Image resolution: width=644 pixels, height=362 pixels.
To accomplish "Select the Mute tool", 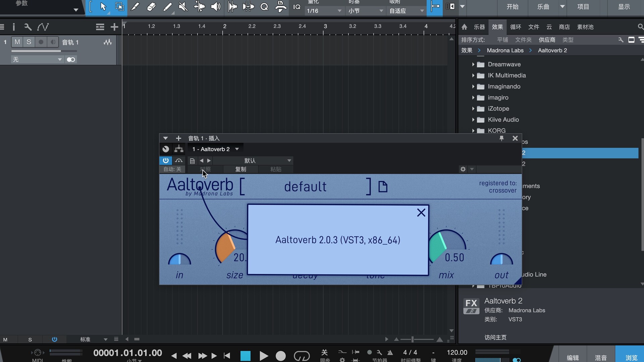I will point(183,7).
